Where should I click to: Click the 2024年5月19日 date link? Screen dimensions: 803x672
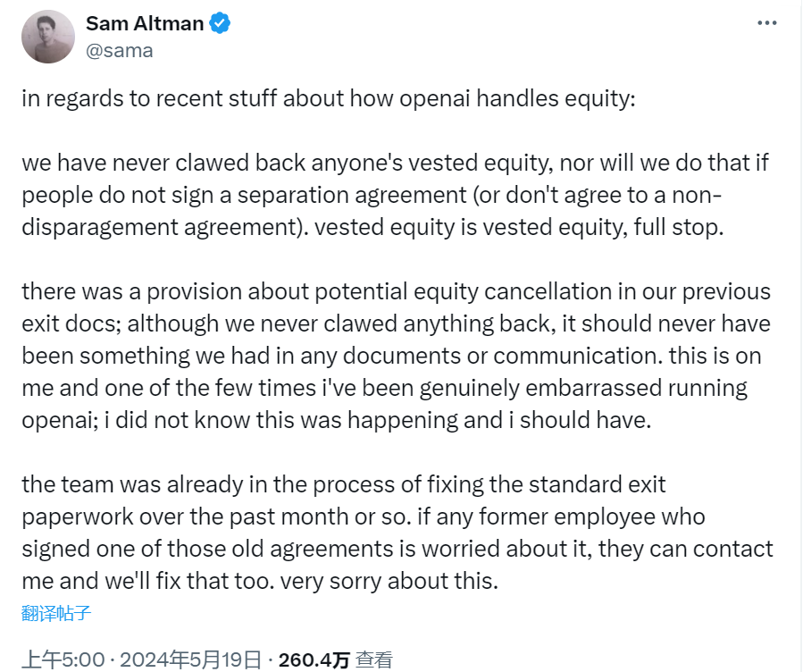click(190, 659)
